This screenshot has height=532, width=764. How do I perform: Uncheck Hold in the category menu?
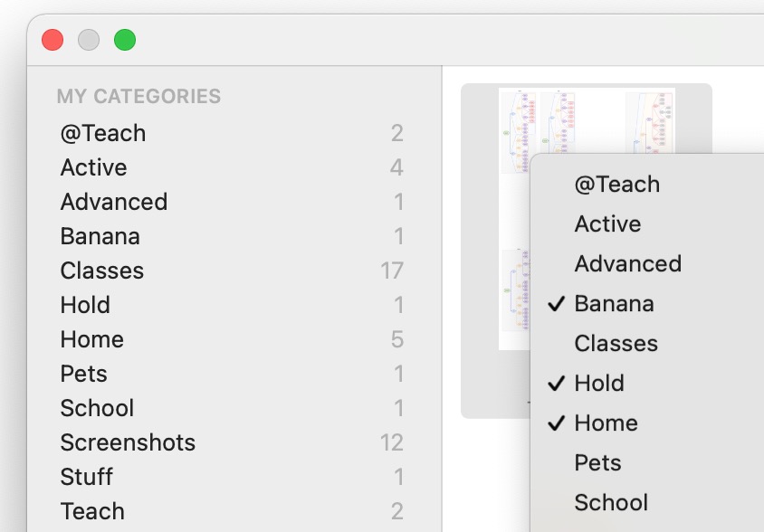tap(599, 384)
